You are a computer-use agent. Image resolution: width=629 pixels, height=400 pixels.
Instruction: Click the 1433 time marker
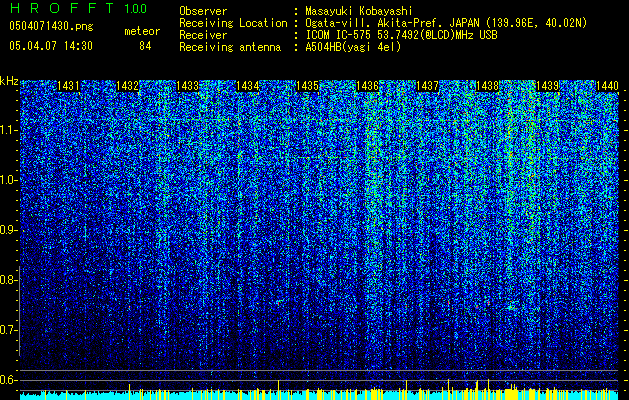pos(188,86)
